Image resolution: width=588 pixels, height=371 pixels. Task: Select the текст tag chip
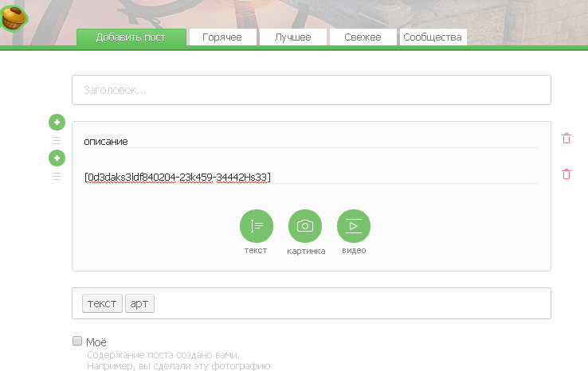click(x=102, y=303)
